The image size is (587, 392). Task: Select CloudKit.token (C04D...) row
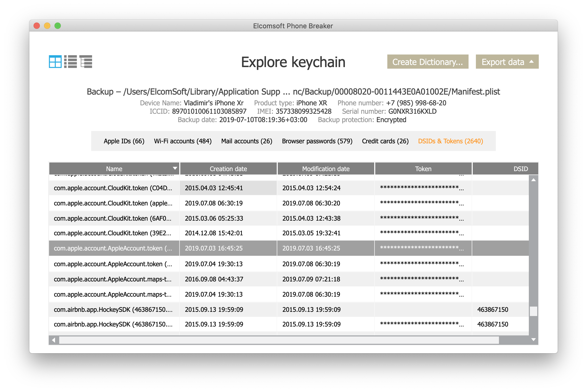coord(113,188)
